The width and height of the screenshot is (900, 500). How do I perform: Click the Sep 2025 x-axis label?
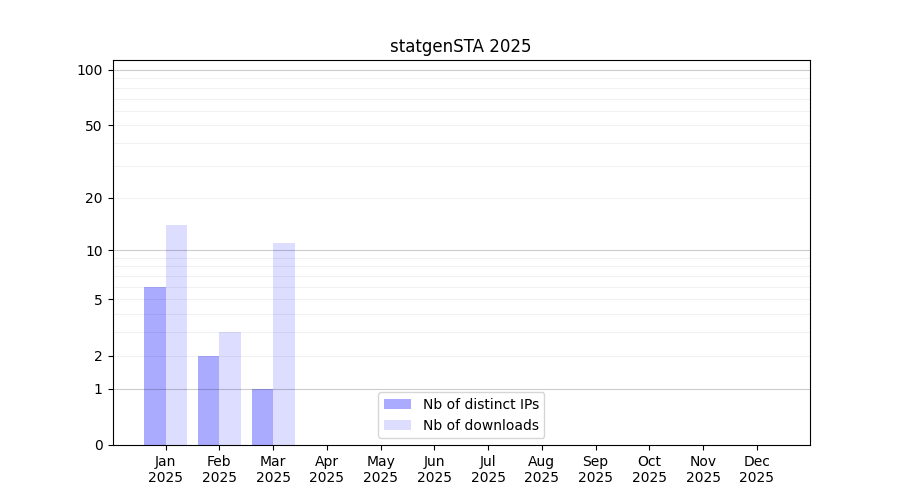(595, 469)
